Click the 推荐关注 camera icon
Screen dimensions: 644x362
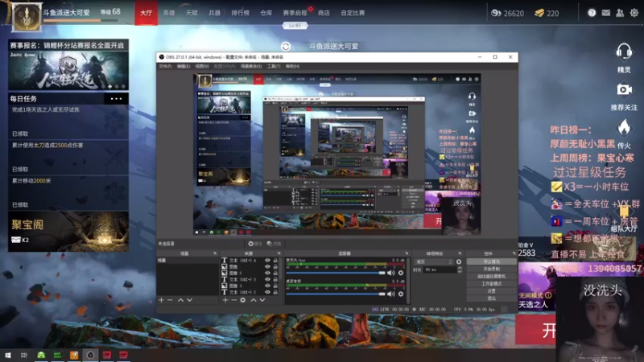(624, 90)
